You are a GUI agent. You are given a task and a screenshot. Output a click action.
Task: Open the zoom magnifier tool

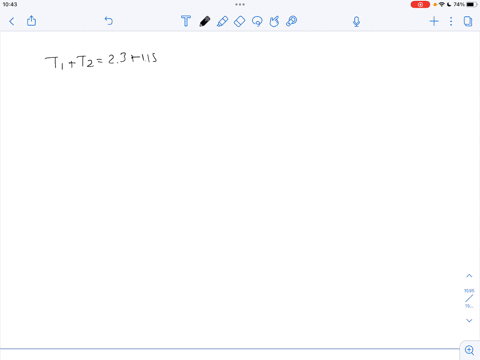click(x=469, y=350)
